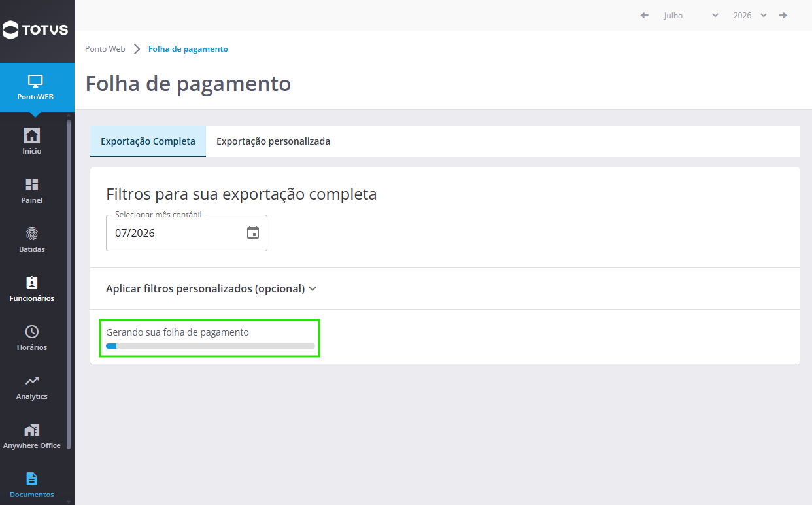Switch to Exportação personalizada tab
The height and width of the screenshot is (505, 812).
tap(273, 141)
